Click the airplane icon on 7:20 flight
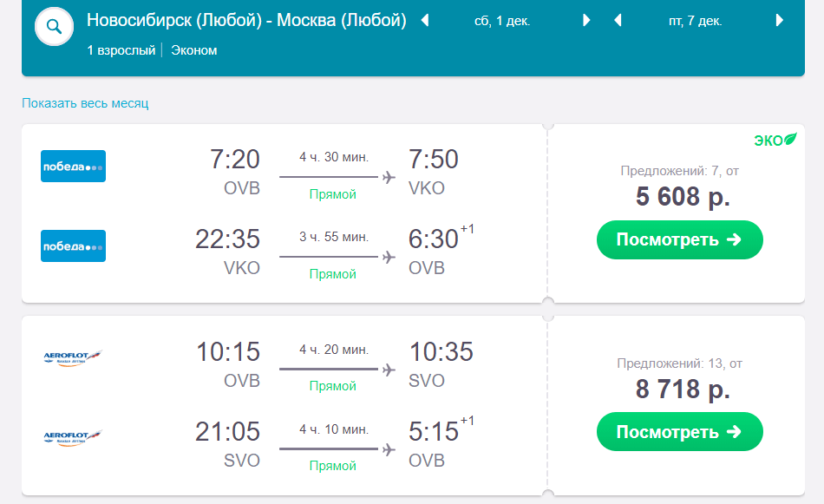 point(389,177)
